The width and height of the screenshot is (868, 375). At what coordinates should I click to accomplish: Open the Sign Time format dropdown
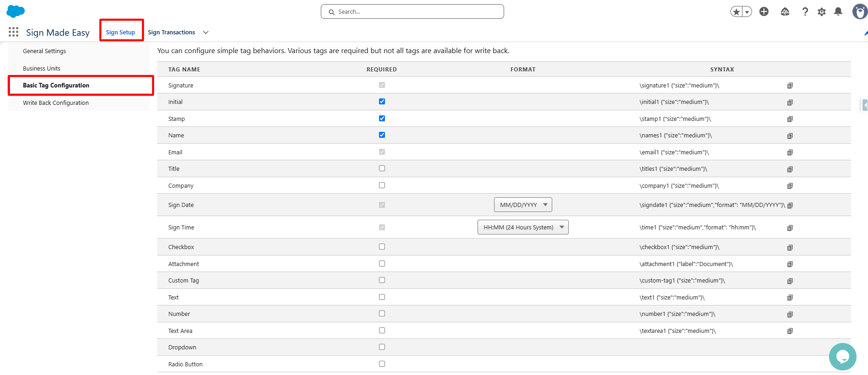[x=523, y=227]
